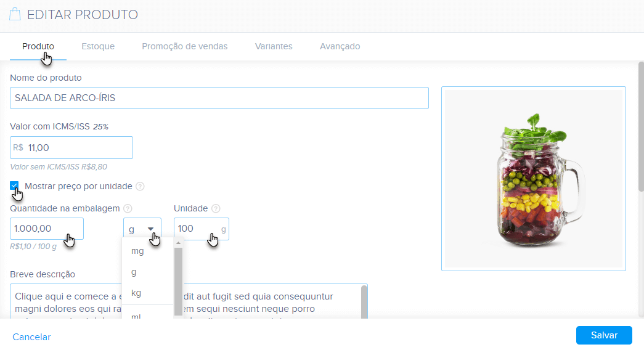Switch to the Estoque tab
This screenshot has height=355, width=644.
(98, 46)
